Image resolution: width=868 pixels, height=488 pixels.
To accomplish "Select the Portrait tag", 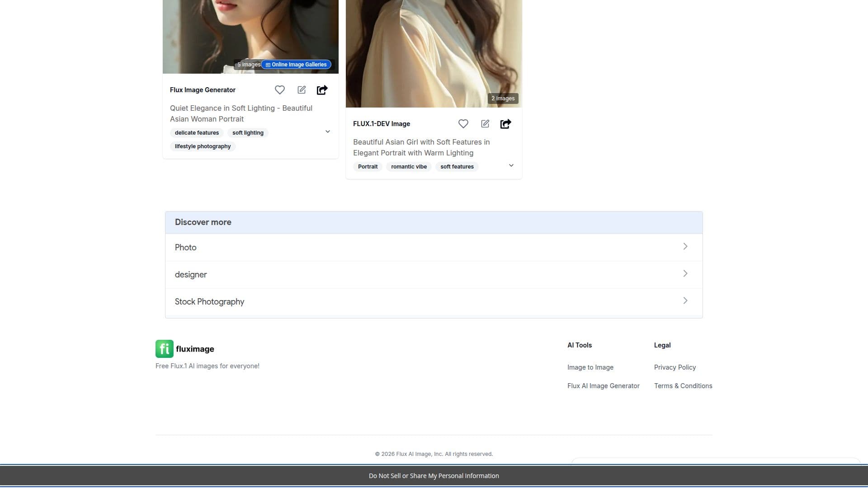I will point(368,167).
